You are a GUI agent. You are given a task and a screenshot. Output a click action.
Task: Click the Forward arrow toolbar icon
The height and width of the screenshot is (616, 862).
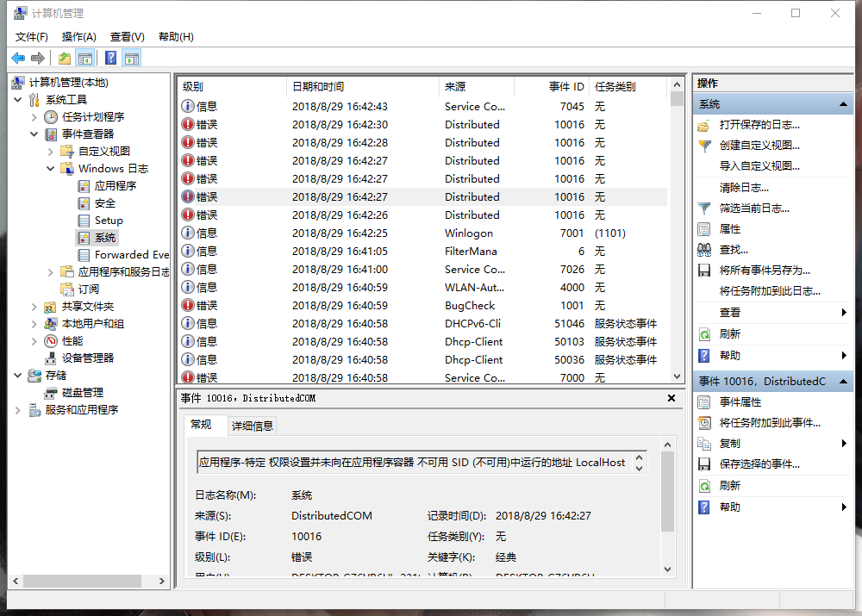point(38,58)
